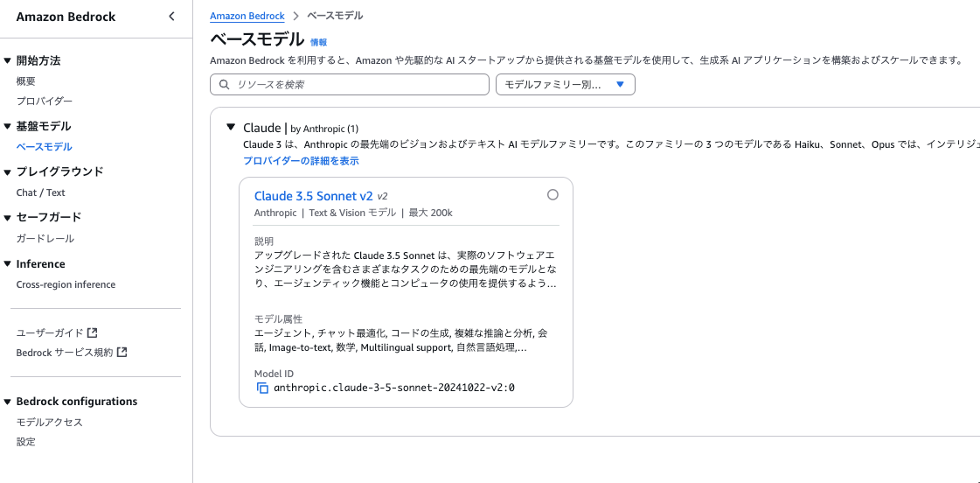Click the external link icon beside Bedrock サービス規約

122,353
